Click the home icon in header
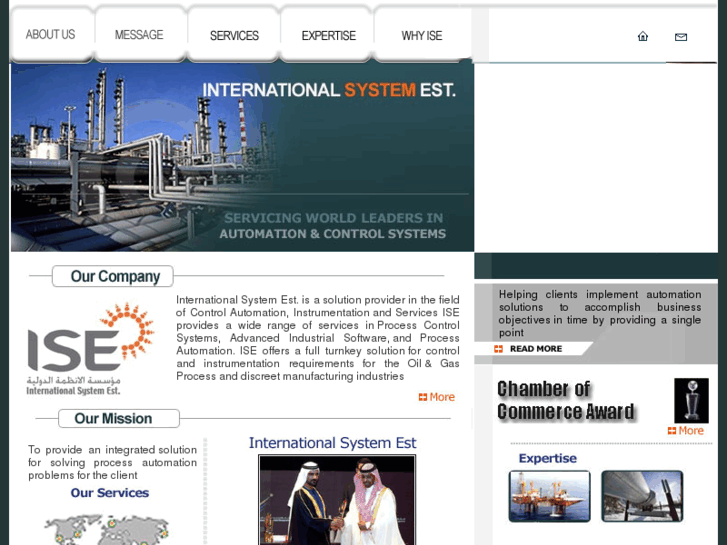The height and width of the screenshot is (545, 727). click(x=643, y=36)
